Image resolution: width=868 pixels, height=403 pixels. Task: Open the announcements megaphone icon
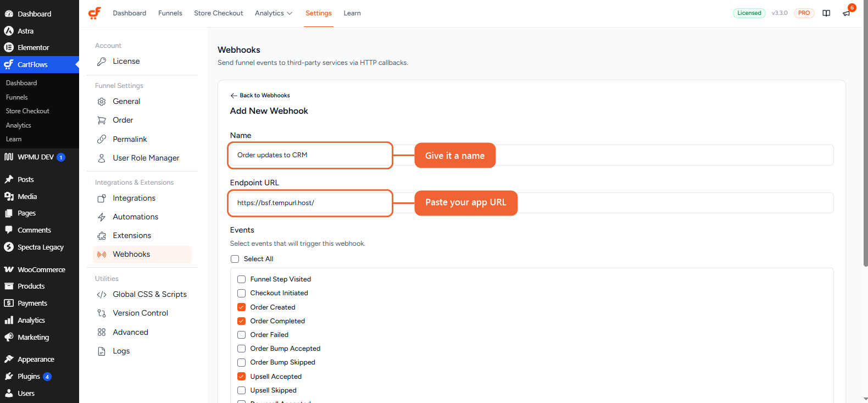pyautogui.click(x=847, y=13)
